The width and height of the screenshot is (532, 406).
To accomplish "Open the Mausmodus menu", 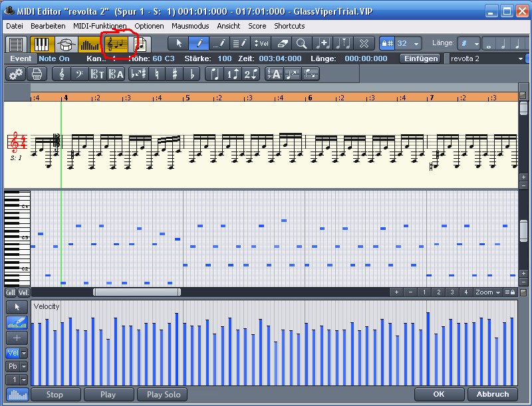I will (x=190, y=26).
